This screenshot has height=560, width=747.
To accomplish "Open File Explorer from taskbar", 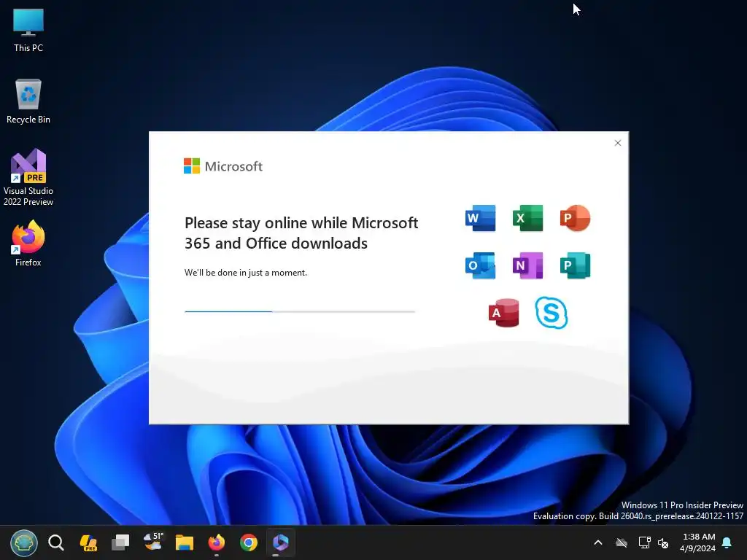I will click(x=185, y=542).
